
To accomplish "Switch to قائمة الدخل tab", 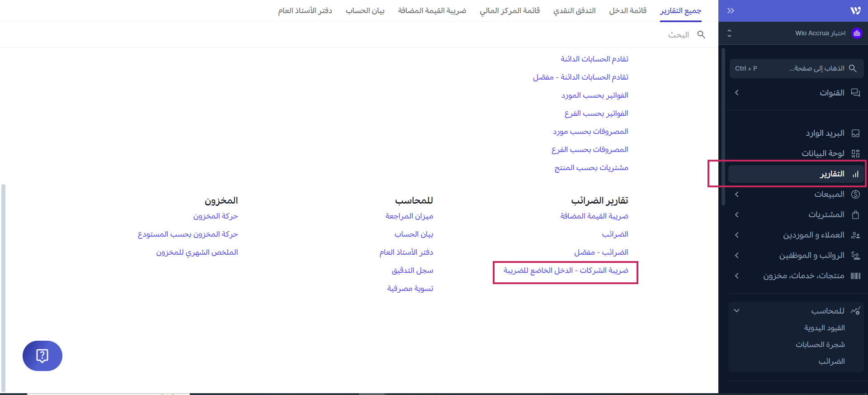I will pyautogui.click(x=627, y=11).
